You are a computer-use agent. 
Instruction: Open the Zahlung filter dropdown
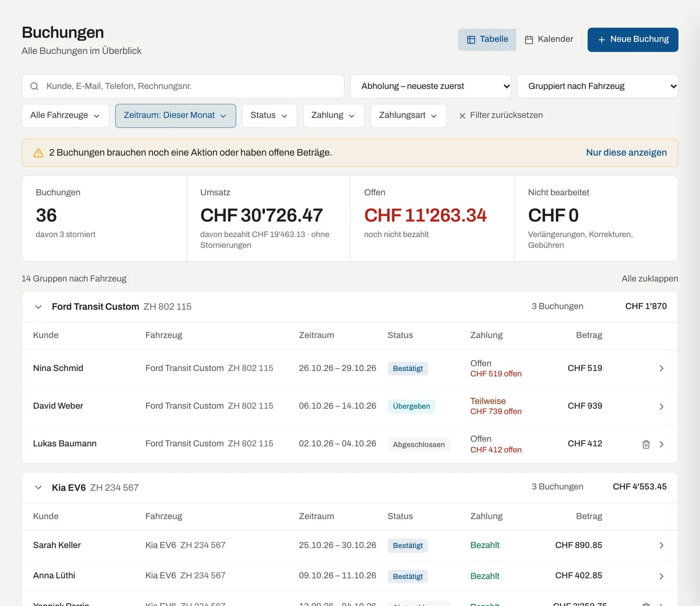point(333,116)
